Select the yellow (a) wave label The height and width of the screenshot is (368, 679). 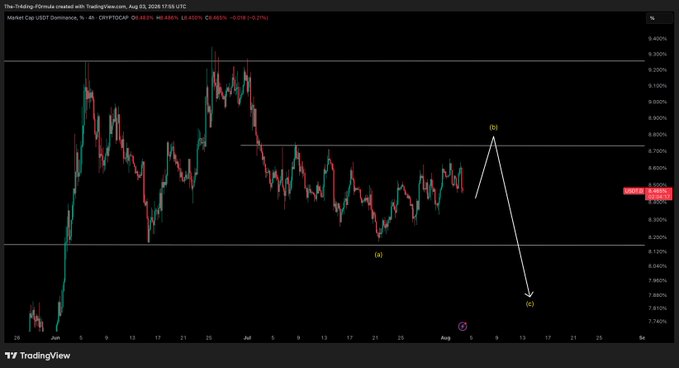[378, 255]
